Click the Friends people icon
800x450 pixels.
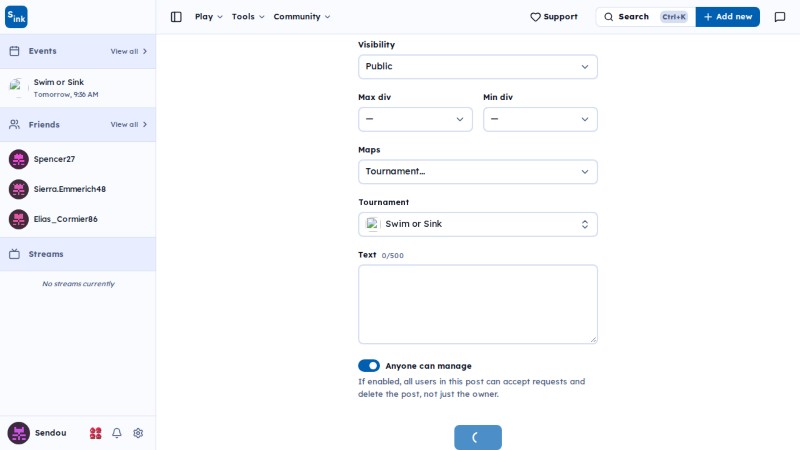coord(14,124)
